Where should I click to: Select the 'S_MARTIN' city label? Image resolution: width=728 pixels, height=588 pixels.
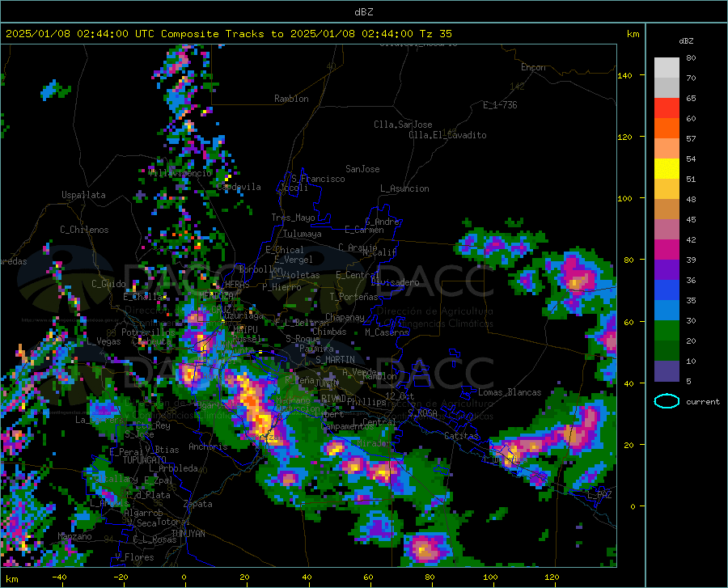pos(335,359)
